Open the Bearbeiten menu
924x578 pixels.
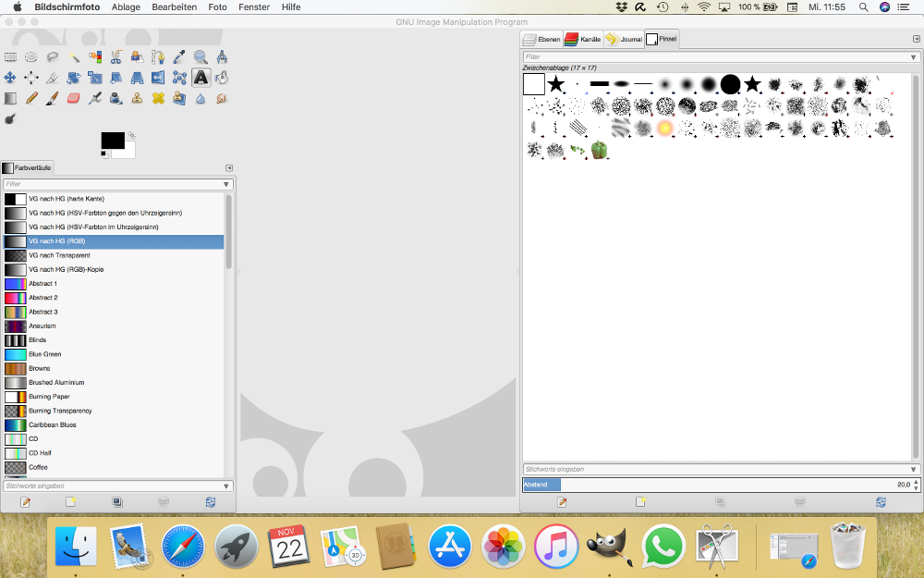[x=174, y=6]
